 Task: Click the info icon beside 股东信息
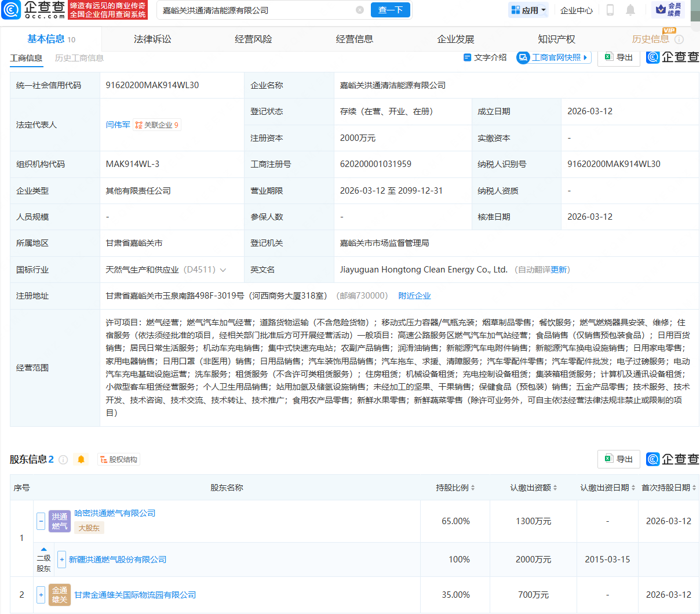(64, 459)
